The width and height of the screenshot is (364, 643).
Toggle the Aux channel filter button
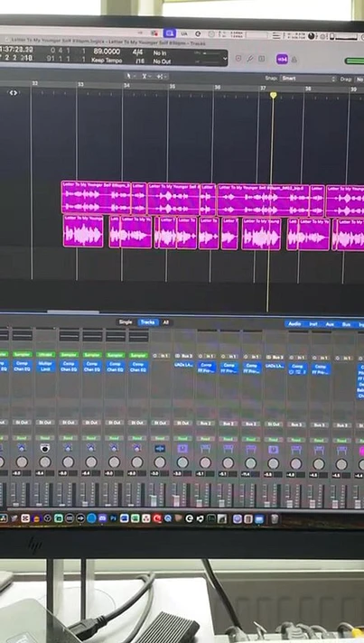click(330, 324)
